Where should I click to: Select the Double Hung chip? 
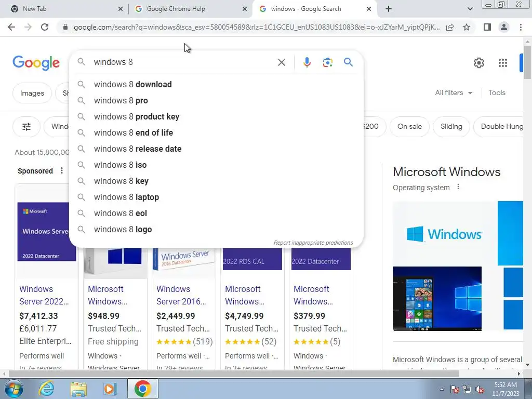pos(499,127)
